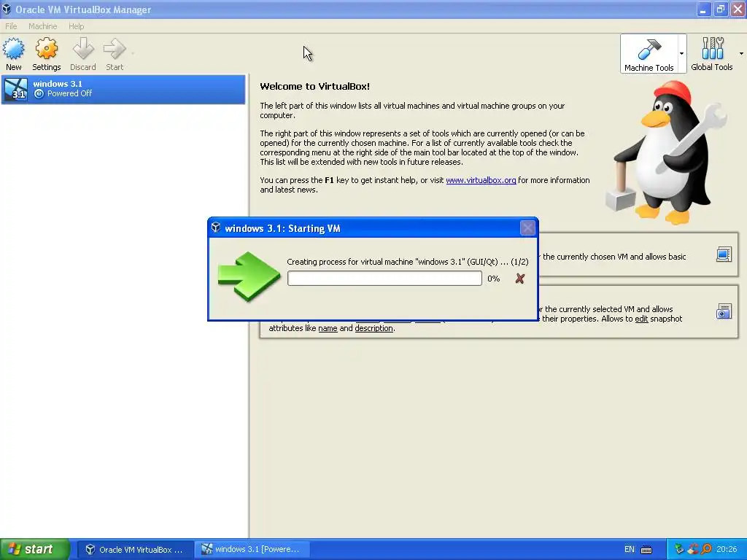This screenshot has height=560, width=747.
Task: Click the 'description' link in Snapshots text
Action: [374, 328]
